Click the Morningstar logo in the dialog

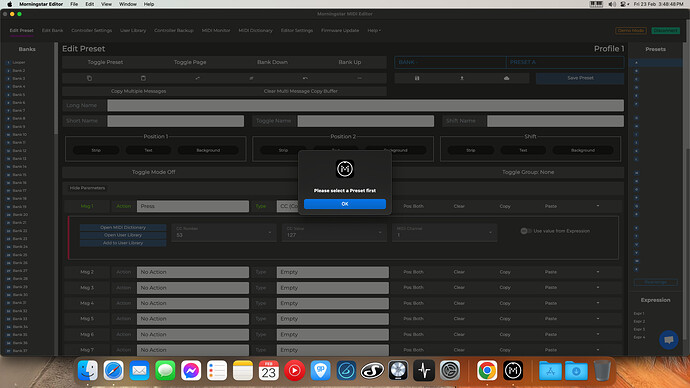pyautogui.click(x=345, y=169)
